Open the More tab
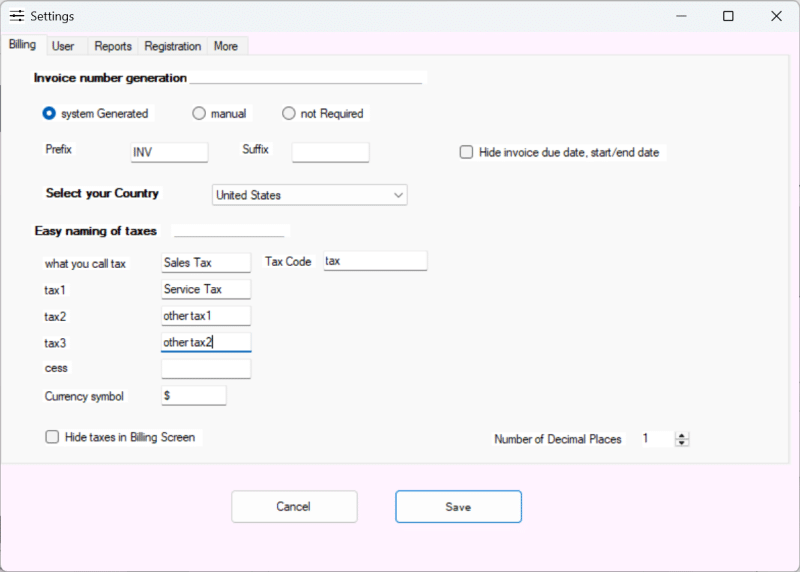This screenshot has height=572, width=800. (x=226, y=46)
